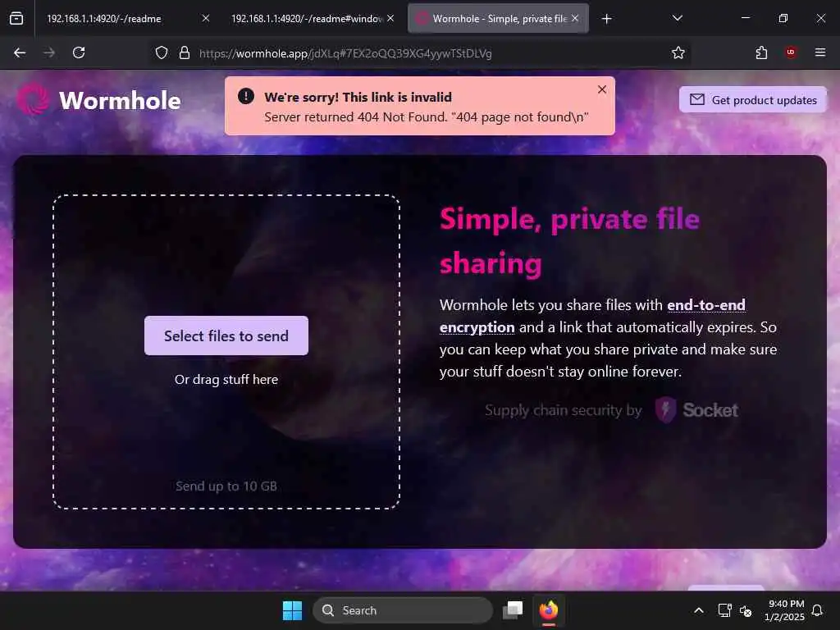Click the Wormhole swirl logo

point(33,99)
